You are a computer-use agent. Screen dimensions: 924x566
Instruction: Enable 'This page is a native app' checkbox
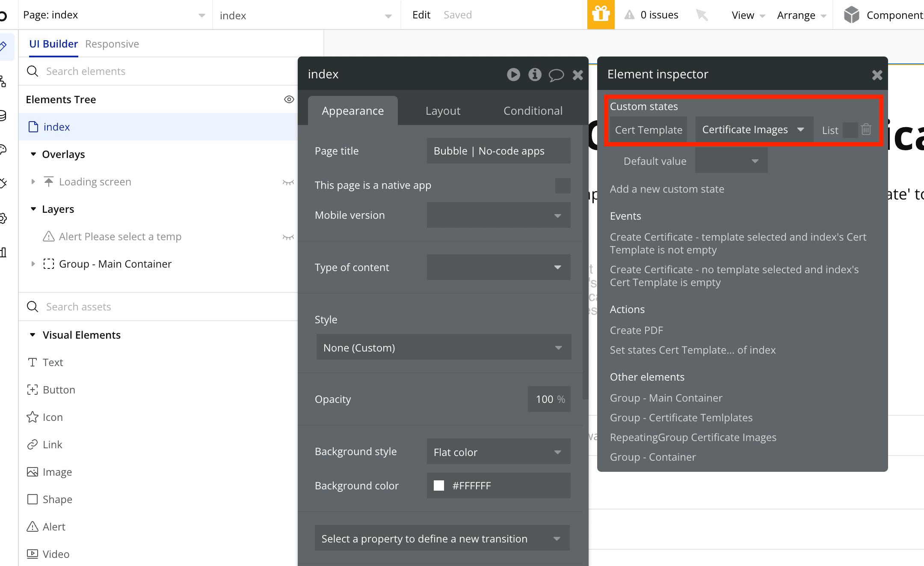pyautogui.click(x=563, y=185)
